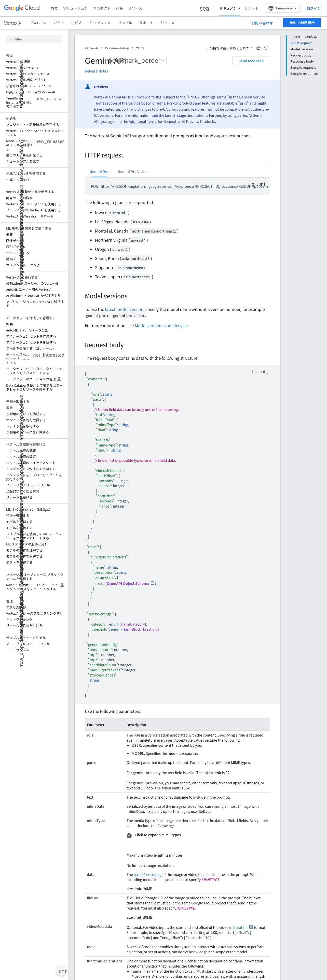
Task: Open the HarmCategory enum link
Action: tap(133, 624)
